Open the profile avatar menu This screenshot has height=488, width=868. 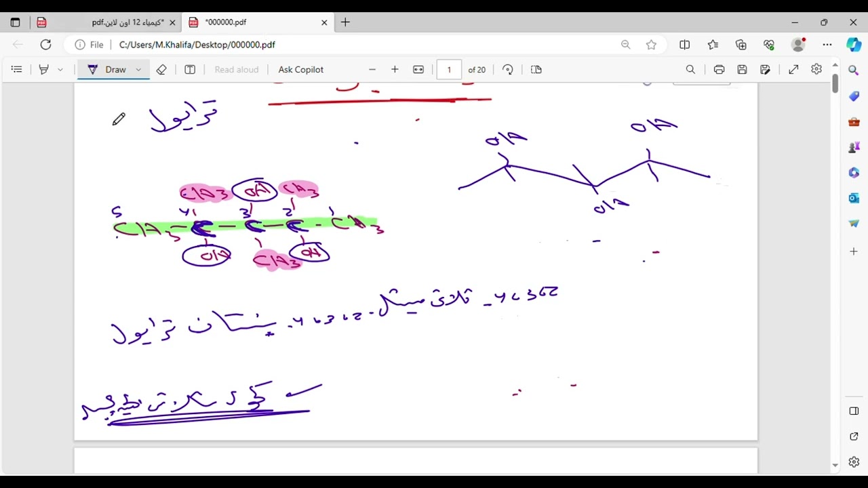point(798,45)
